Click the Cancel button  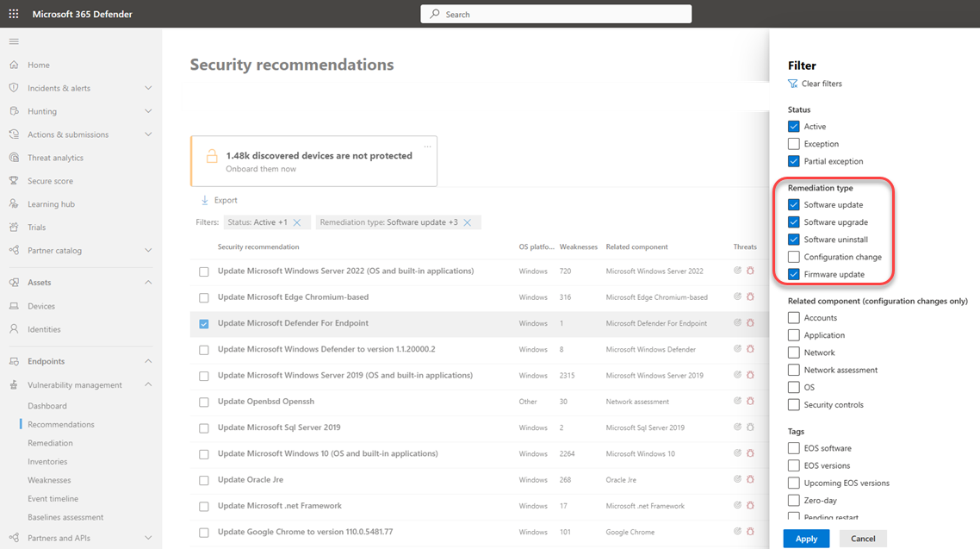[x=863, y=539]
